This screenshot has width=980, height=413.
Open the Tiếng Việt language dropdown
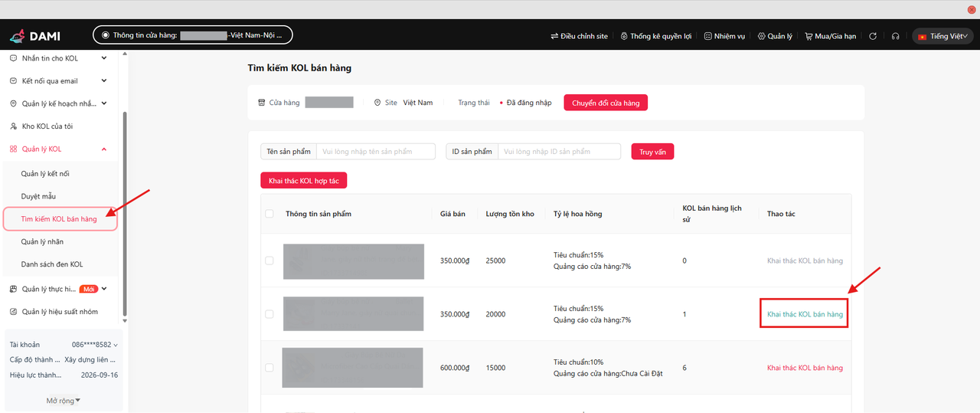pyautogui.click(x=942, y=36)
